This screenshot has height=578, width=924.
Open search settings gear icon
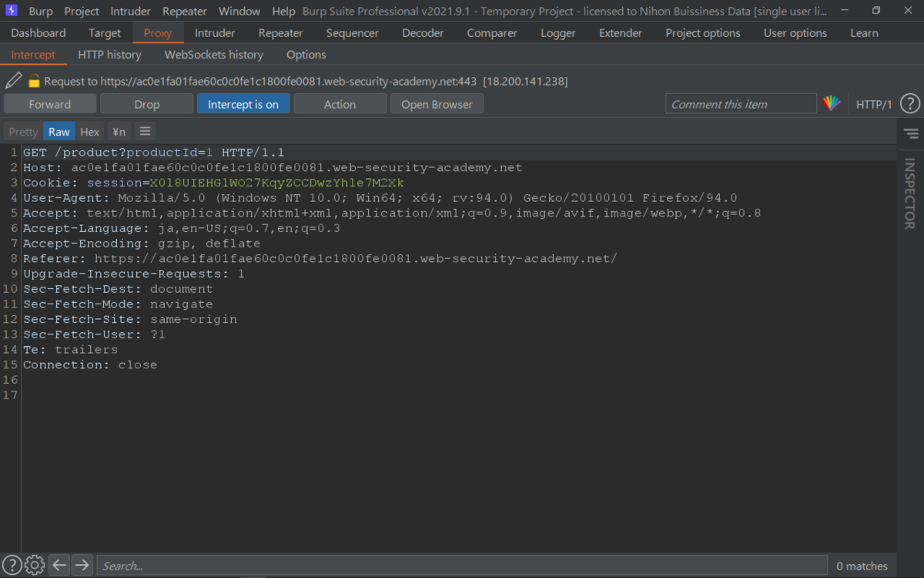[35, 565]
